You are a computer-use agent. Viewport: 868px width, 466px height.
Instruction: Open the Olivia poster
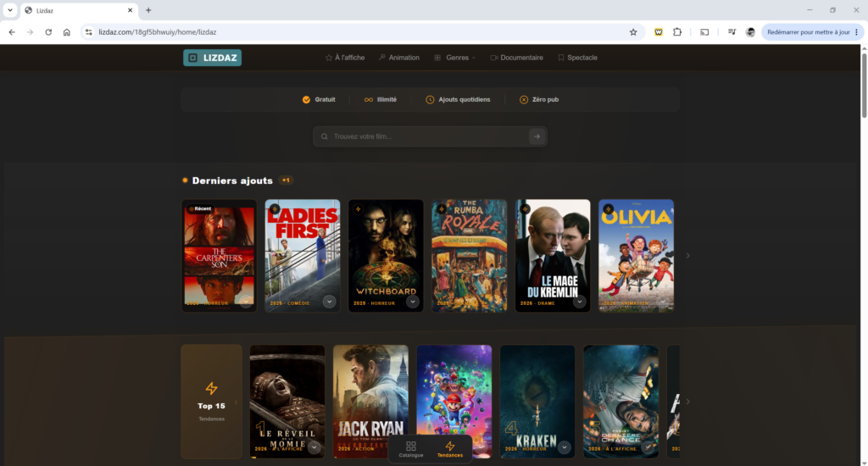coord(636,256)
